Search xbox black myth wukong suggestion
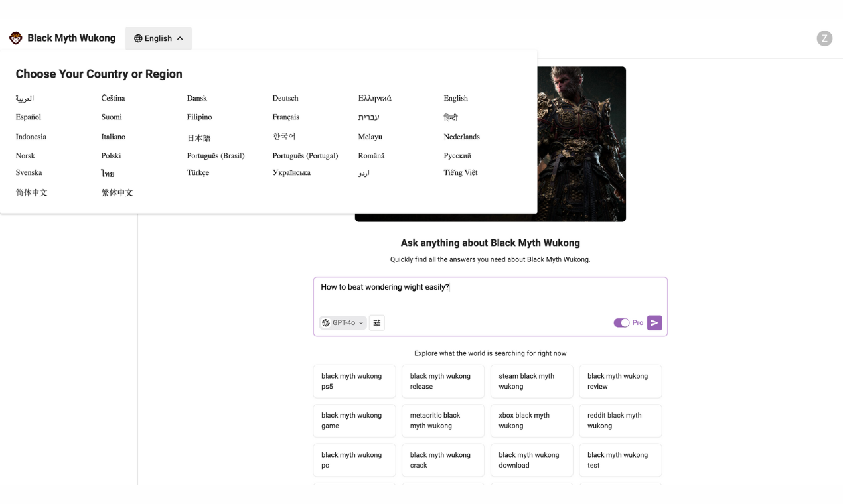Image resolution: width=843 pixels, height=504 pixels. pos(532,420)
